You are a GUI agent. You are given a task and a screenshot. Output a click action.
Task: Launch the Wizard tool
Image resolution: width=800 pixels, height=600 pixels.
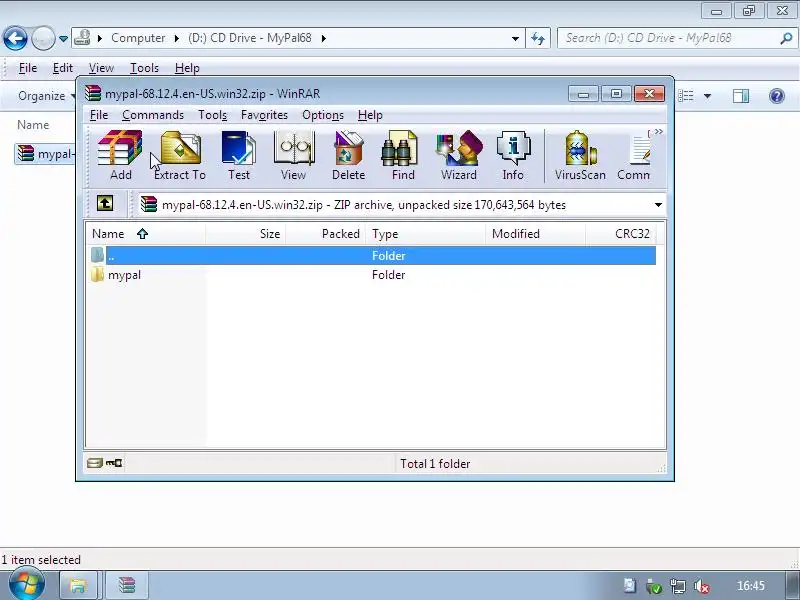[x=459, y=155]
